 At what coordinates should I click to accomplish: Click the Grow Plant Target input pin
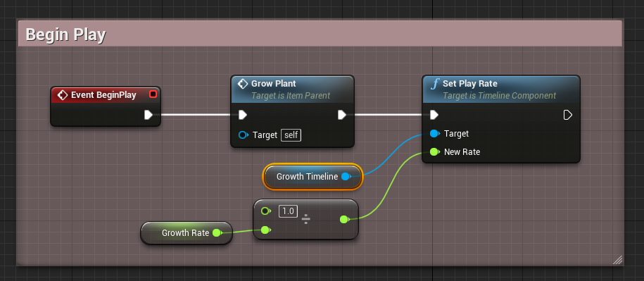[x=243, y=135]
